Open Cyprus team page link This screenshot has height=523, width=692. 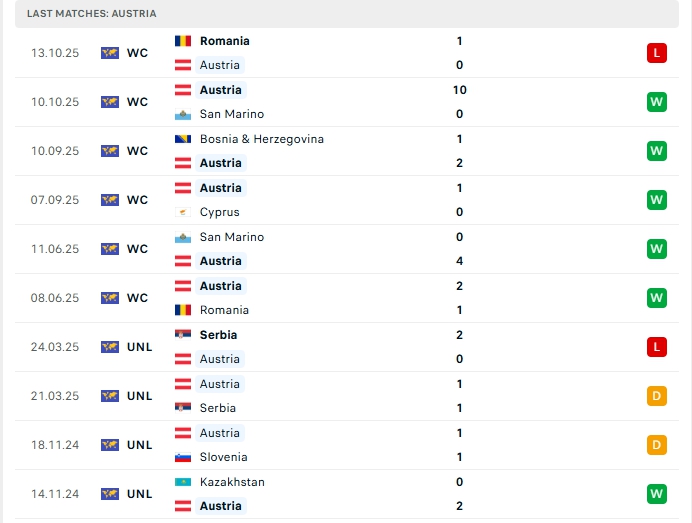click(x=219, y=212)
